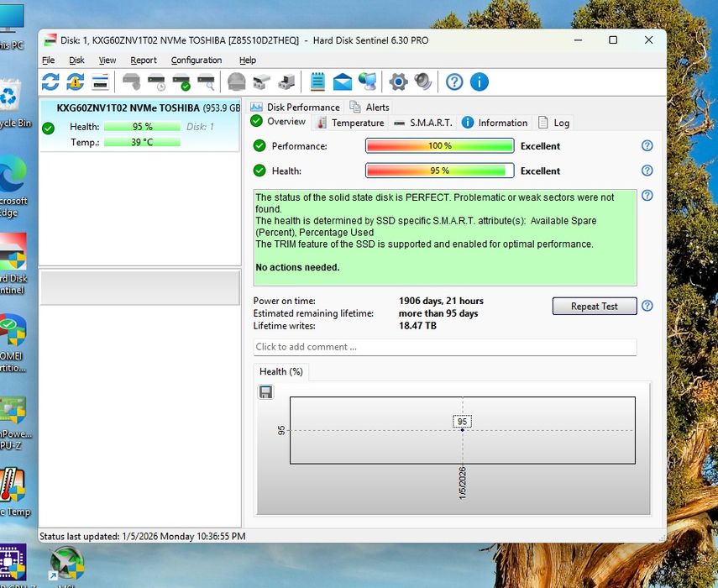Click the gray disk dome toolbar icon
This screenshot has width=718, height=588.
tap(237, 82)
